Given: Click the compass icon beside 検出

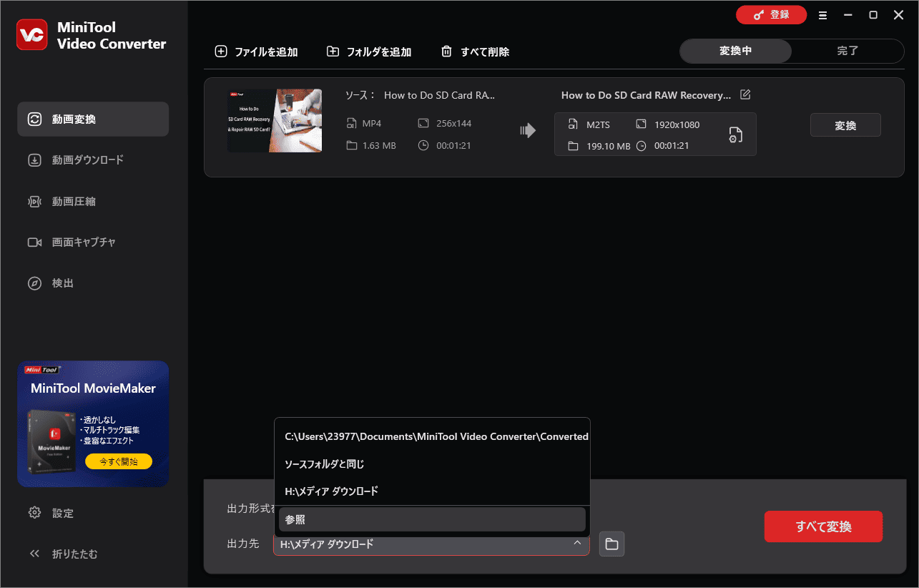Looking at the screenshot, I should click(x=34, y=283).
